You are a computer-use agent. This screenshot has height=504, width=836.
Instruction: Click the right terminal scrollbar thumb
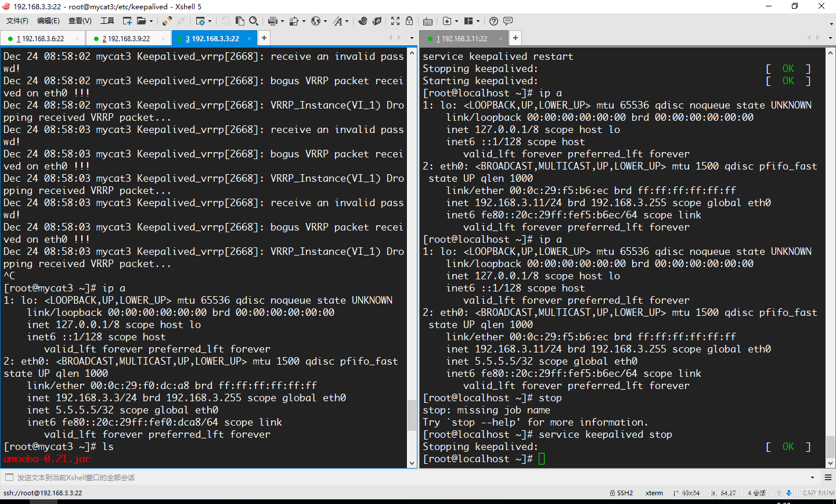click(830, 447)
